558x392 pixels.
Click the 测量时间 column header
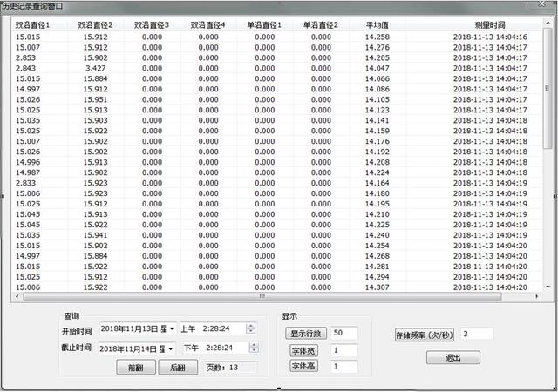pyautogui.click(x=488, y=24)
